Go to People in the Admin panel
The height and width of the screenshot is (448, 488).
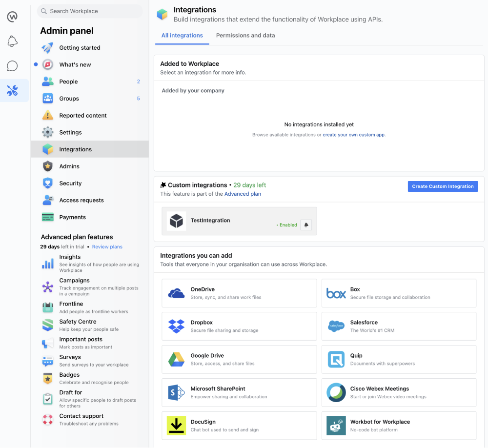click(69, 81)
